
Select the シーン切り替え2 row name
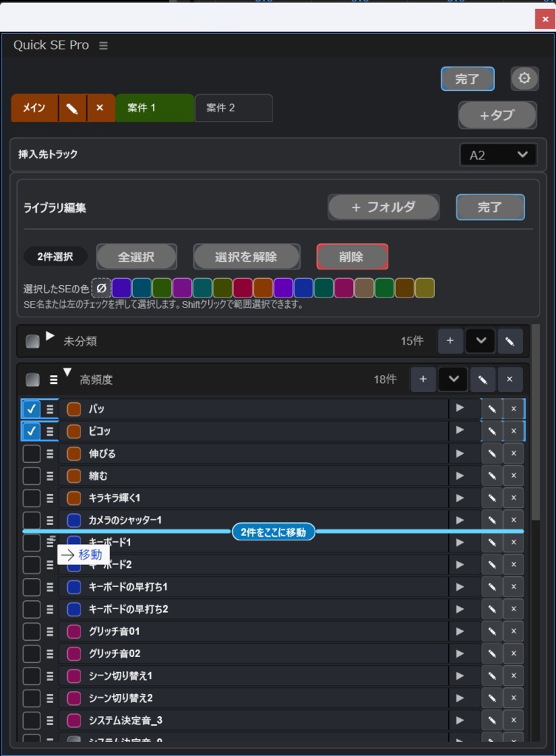pos(120,698)
